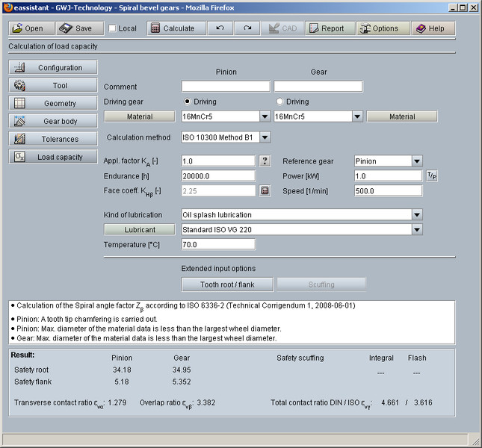This screenshot has width=482, height=448.
Task: Open file using the Open toolbar button
Action: [x=31, y=28]
